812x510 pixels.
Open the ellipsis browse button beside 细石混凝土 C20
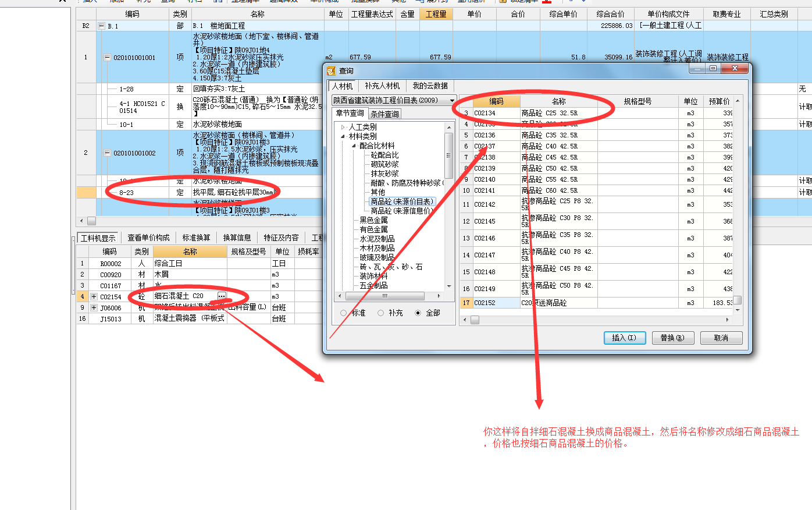coord(222,296)
